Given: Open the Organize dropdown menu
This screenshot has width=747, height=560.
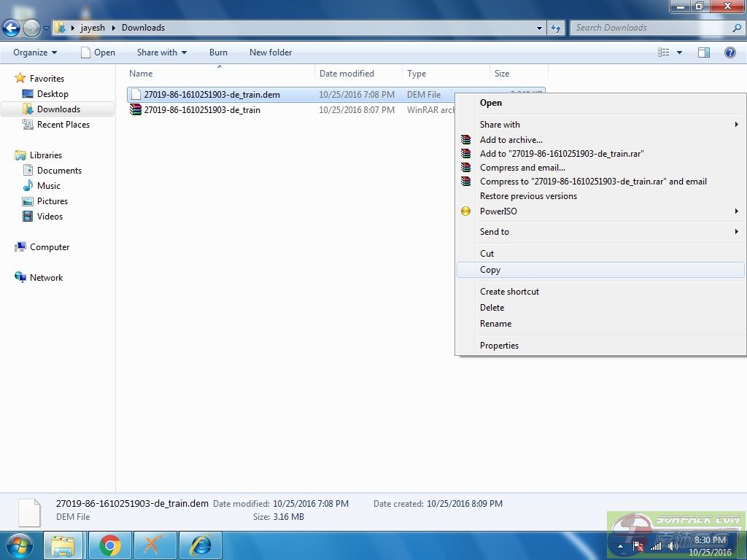Looking at the screenshot, I should tap(35, 52).
